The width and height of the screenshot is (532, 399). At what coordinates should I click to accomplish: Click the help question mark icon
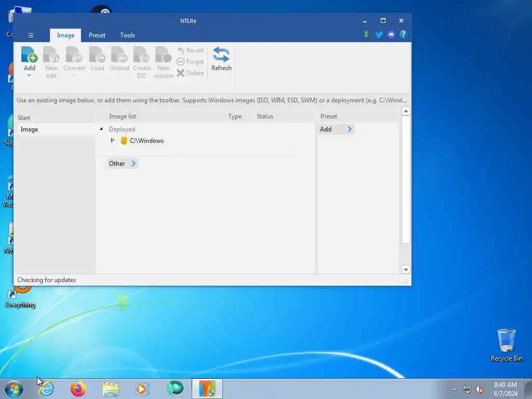(403, 34)
